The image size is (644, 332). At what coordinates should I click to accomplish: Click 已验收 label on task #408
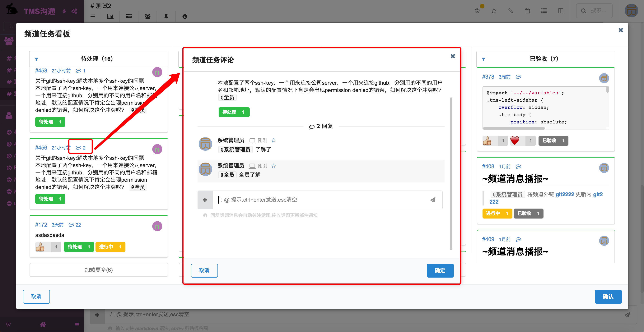[x=528, y=214]
